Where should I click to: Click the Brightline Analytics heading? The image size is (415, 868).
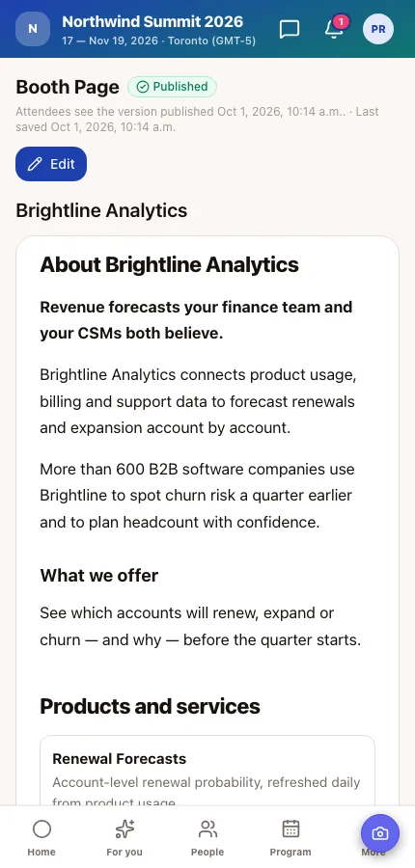click(x=101, y=210)
